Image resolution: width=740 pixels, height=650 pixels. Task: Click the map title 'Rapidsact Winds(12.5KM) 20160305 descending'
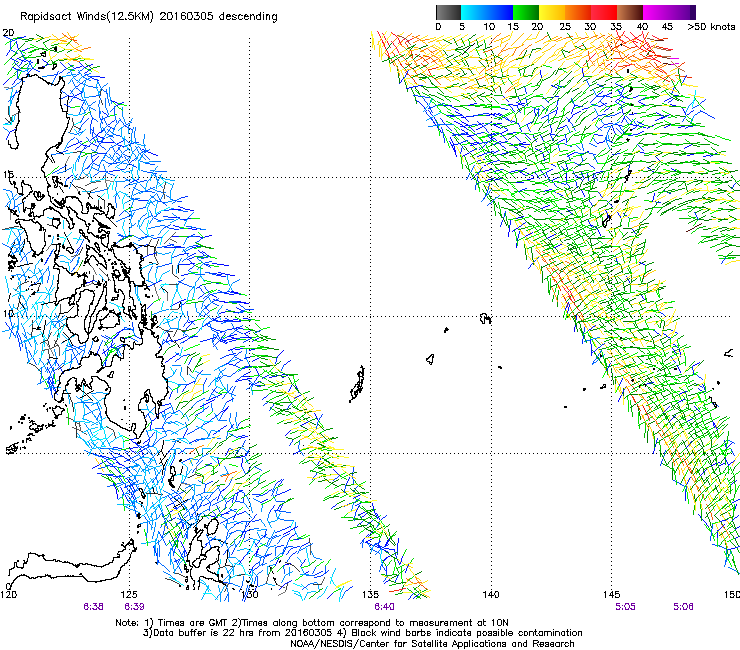click(x=149, y=16)
